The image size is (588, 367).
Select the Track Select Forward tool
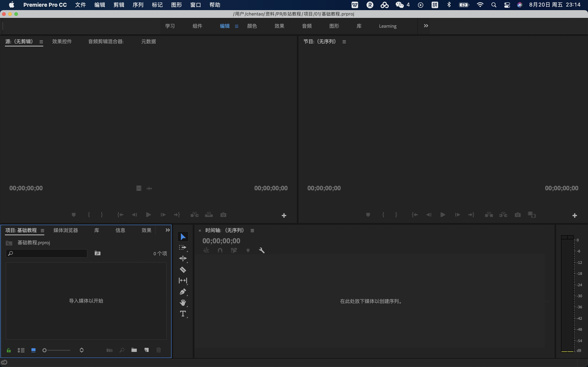[183, 248]
